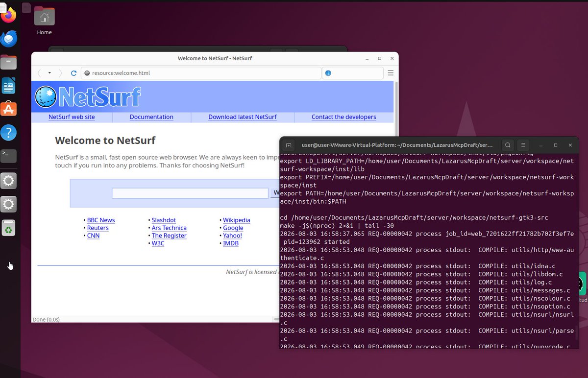588x378 pixels.
Task: Go forward with NetSurf forward arrow
Action: pos(60,73)
